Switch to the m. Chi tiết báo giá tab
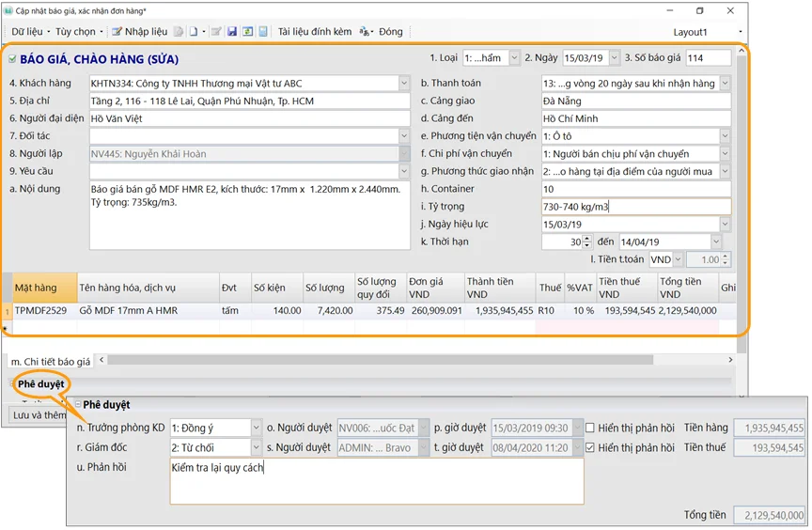812x530 pixels. [x=50, y=362]
